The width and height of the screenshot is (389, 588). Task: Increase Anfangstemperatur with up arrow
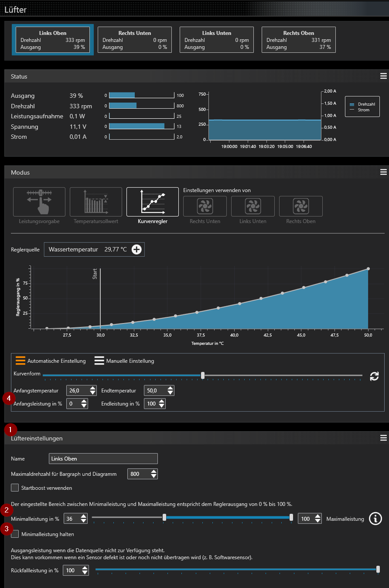[92, 389]
